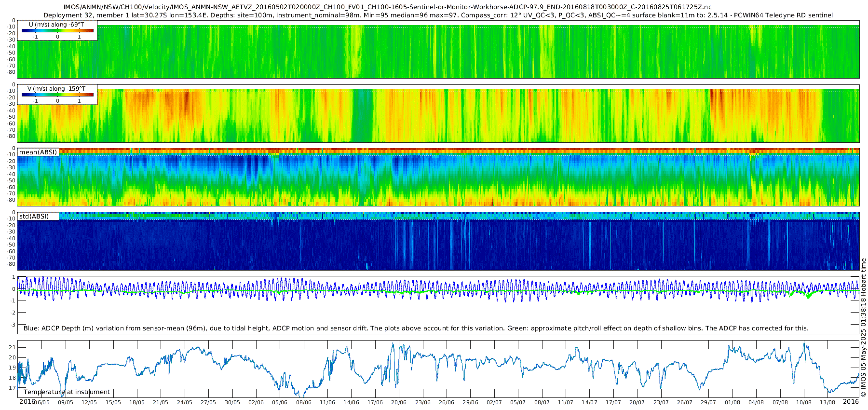
Task: Click the 17/07 date tick label
Action: click(613, 402)
